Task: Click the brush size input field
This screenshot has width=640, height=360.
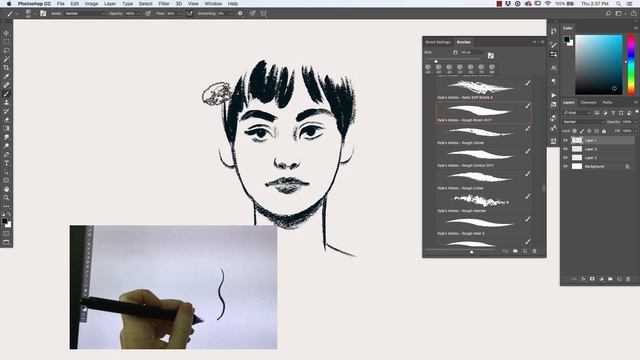Action: pyautogui.click(x=471, y=53)
